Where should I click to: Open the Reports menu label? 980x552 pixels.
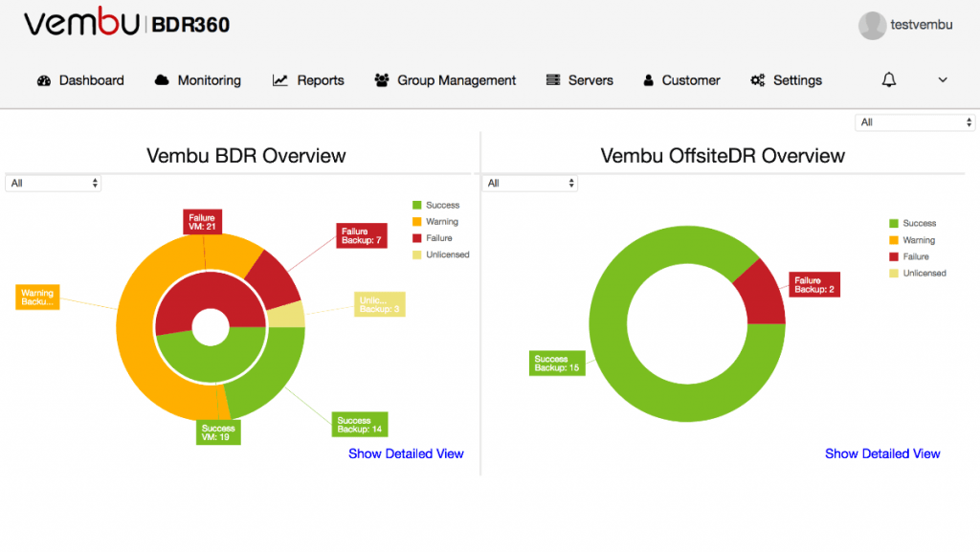tap(321, 80)
